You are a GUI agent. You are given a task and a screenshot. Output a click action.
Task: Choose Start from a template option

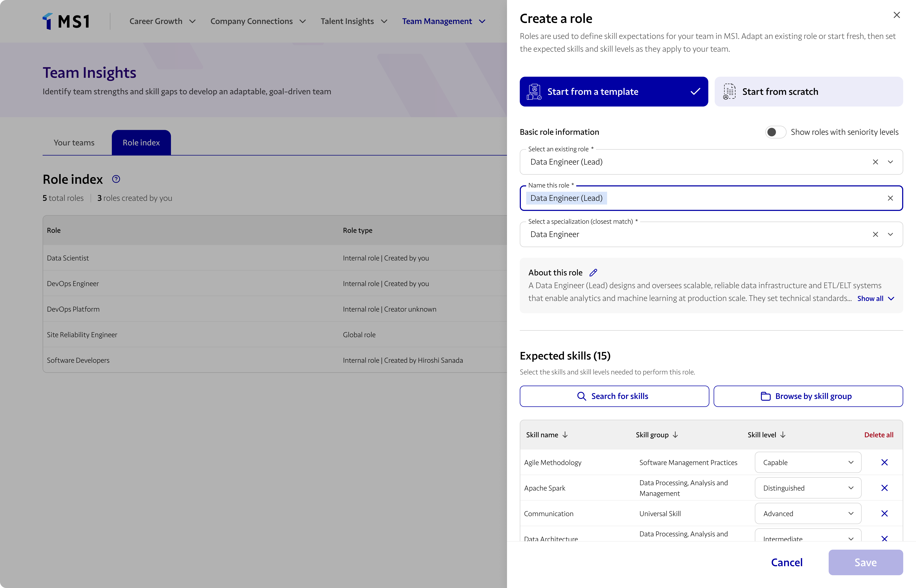[614, 92]
